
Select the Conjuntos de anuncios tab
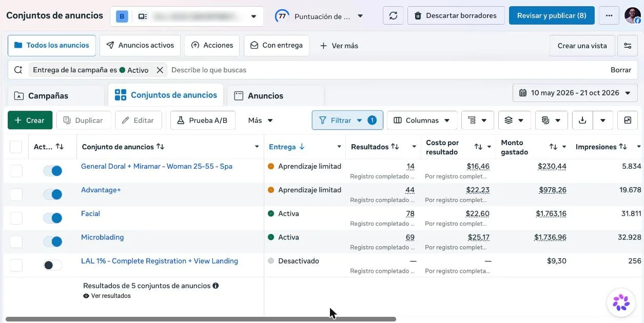(x=166, y=95)
